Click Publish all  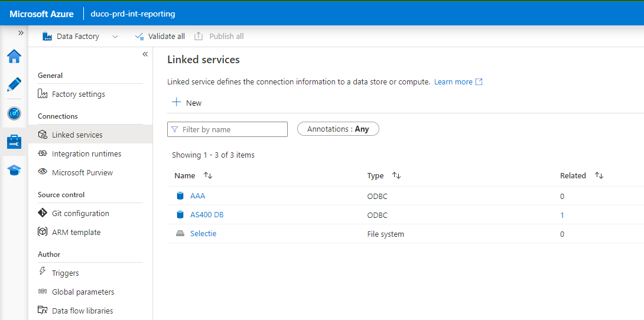[219, 37]
